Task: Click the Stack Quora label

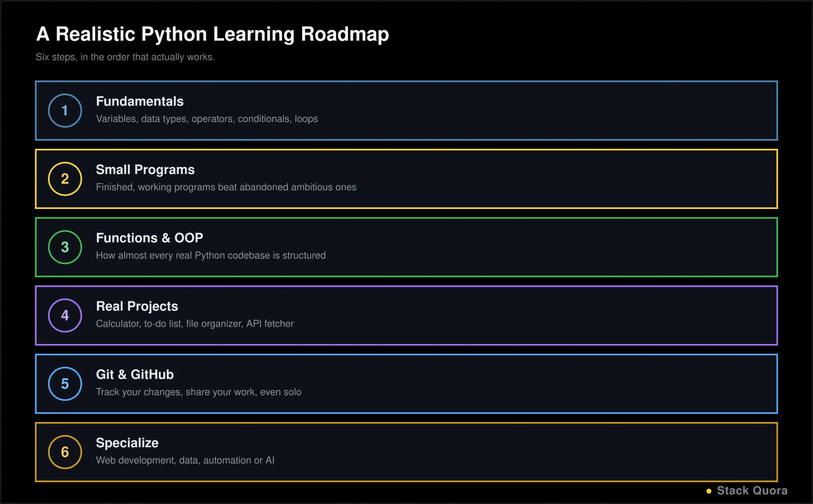Action: [752, 491]
